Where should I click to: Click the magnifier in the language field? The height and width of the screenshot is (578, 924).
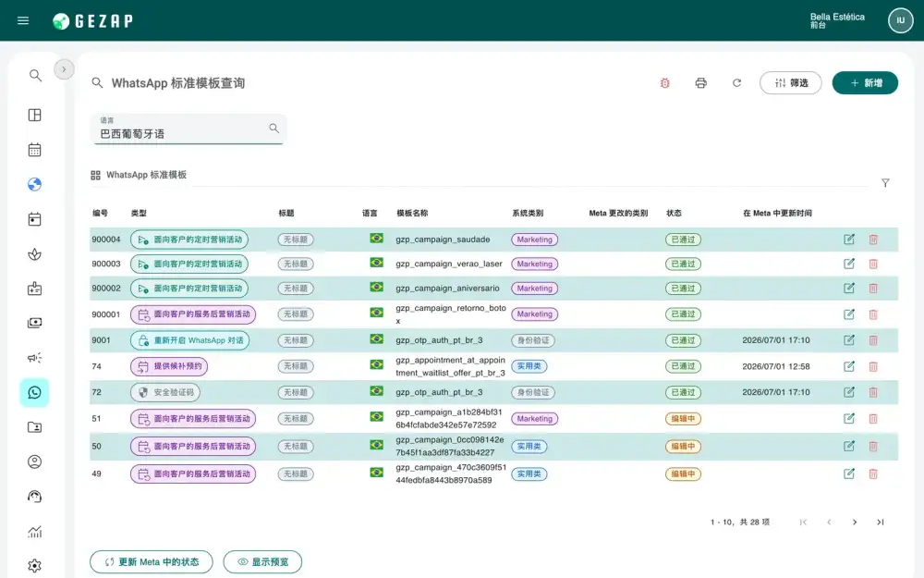(x=274, y=128)
